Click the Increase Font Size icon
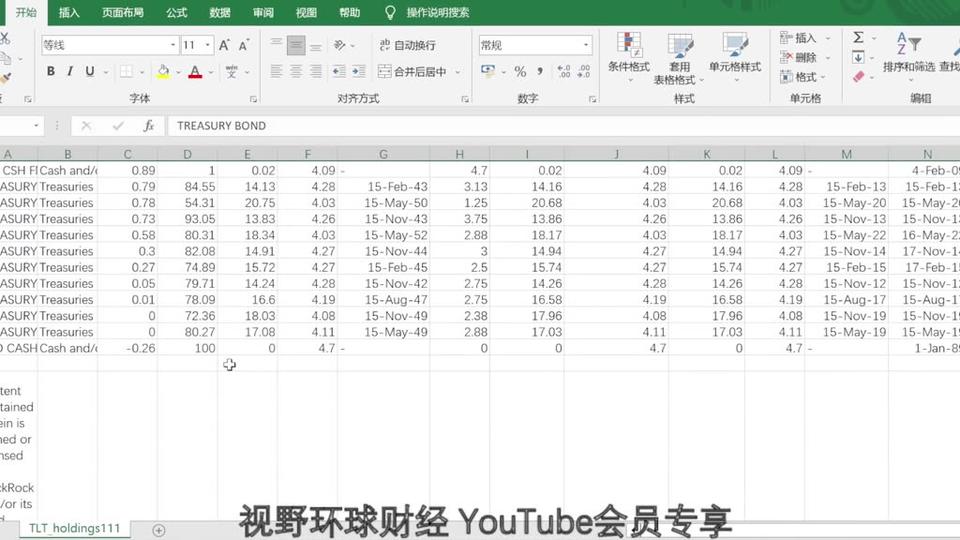The height and width of the screenshot is (540, 960). (224, 45)
